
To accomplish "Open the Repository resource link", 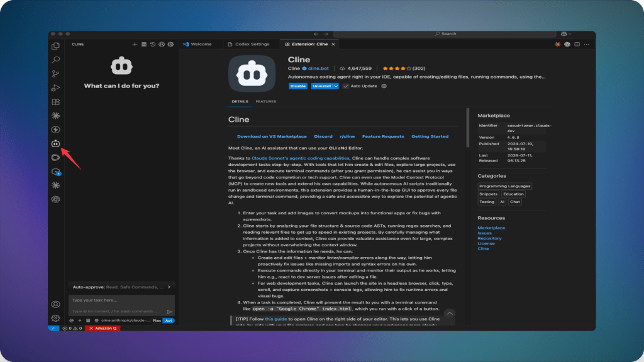I will click(x=489, y=238).
